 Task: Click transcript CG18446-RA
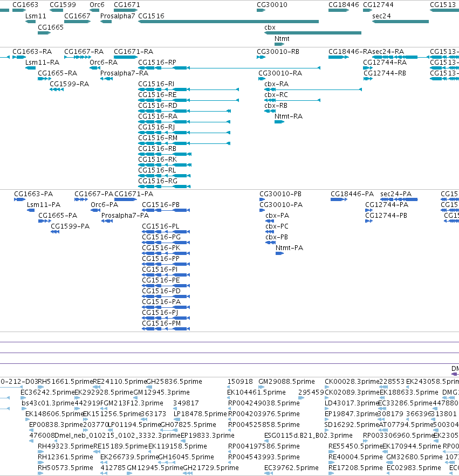tap(338, 57)
